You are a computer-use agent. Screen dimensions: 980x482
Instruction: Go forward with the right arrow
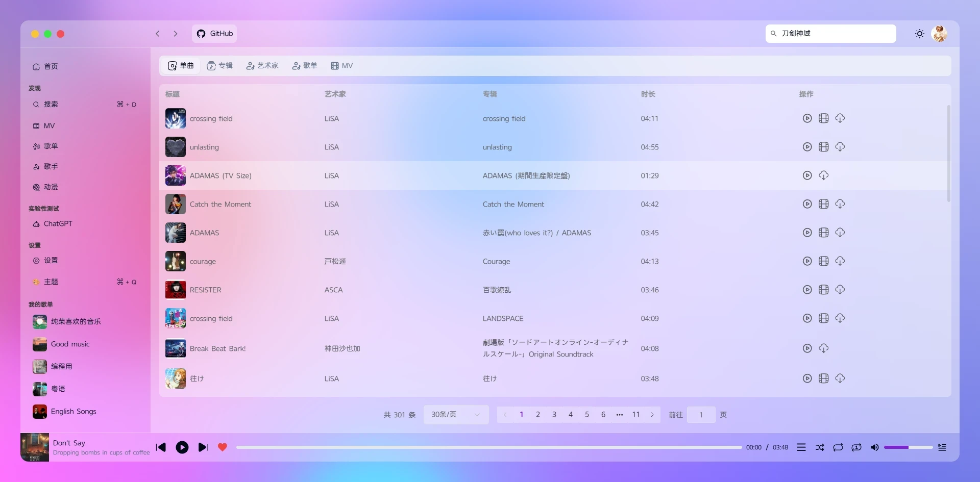pyautogui.click(x=176, y=34)
